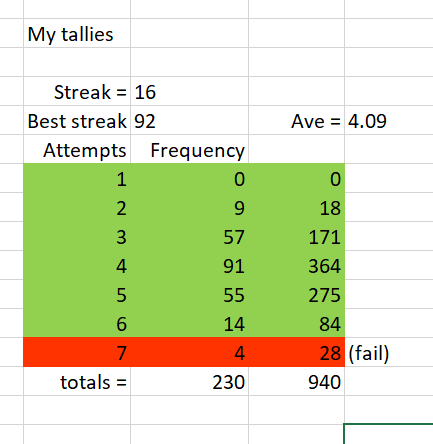
Task: Select frequency cell containing 9
Action: pyautogui.click(x=189, y=207)
